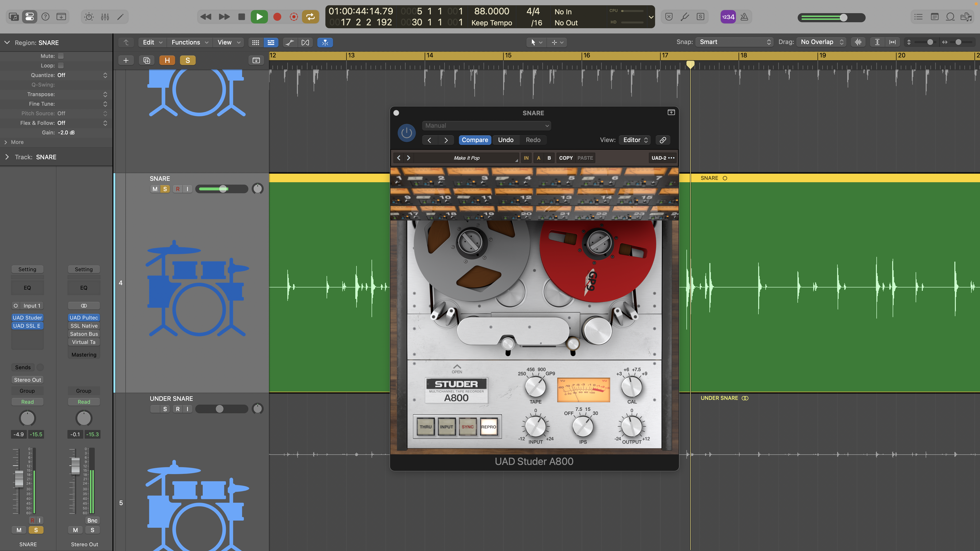
Task: Toggle record enable on UNDER SNARE track
Action: click(x=178, y=409)
